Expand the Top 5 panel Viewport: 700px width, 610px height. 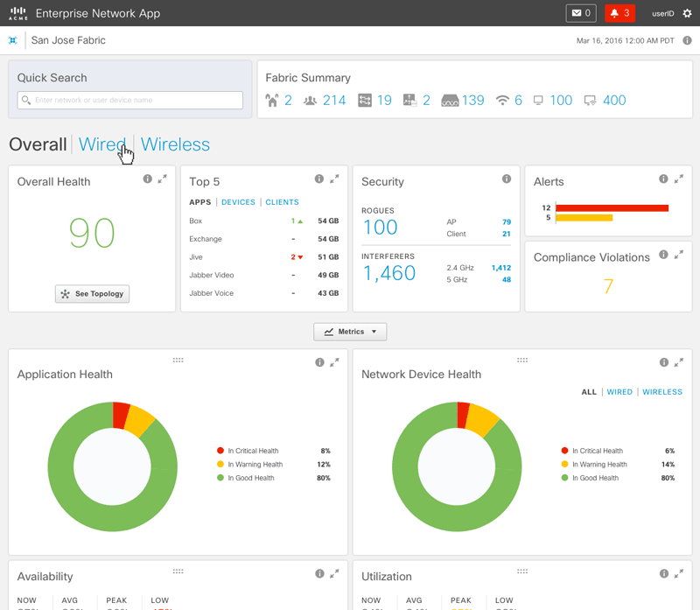point(334,179)
